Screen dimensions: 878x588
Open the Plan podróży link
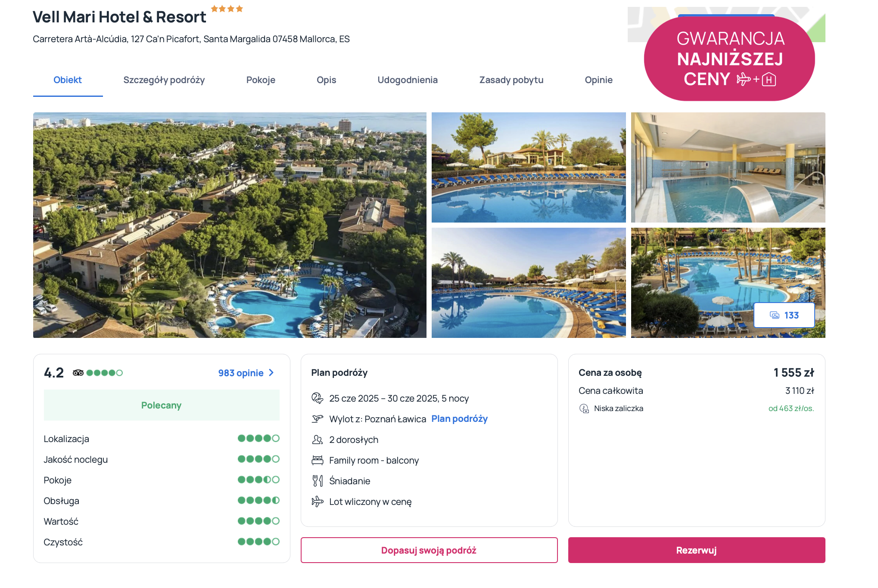(460, 419)
